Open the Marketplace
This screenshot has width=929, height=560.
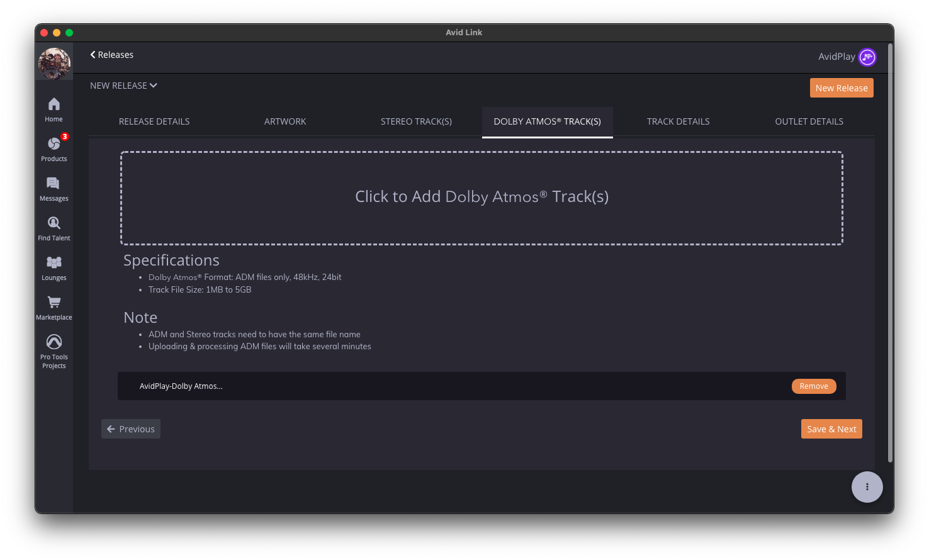point(53,305)
